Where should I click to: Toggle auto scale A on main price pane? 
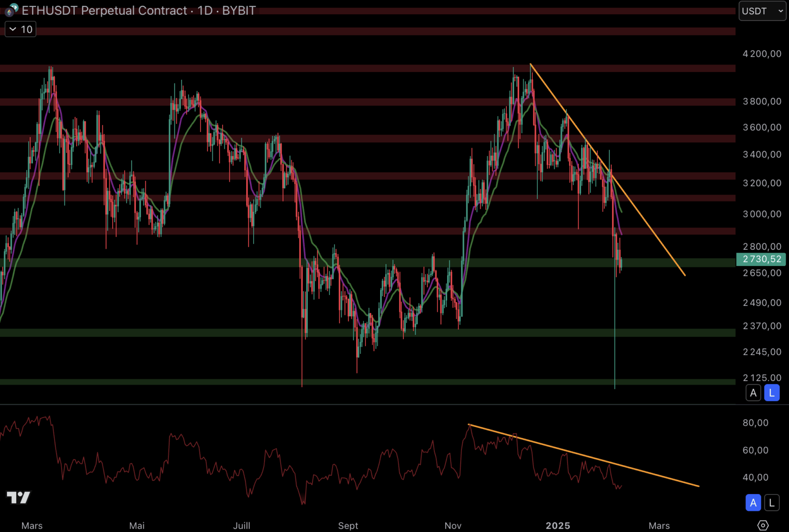[753, 393]
